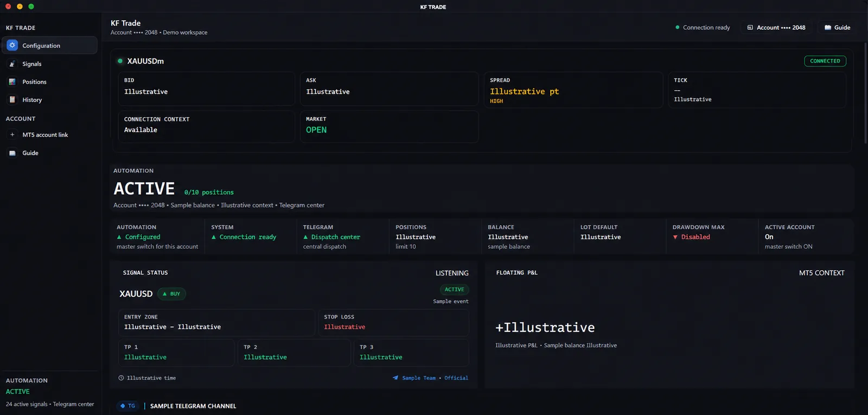
Task: Select the Telegram Dispatch center status
Action: [x=331, y=237]
